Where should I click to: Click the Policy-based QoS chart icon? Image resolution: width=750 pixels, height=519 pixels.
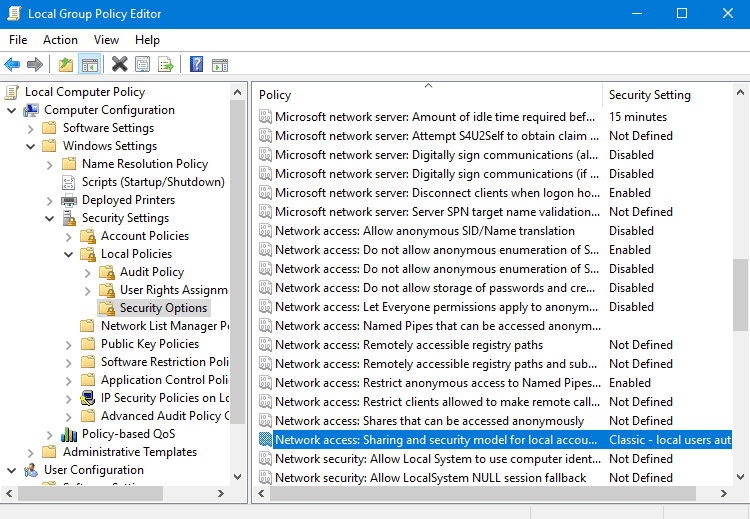(69, 434)
